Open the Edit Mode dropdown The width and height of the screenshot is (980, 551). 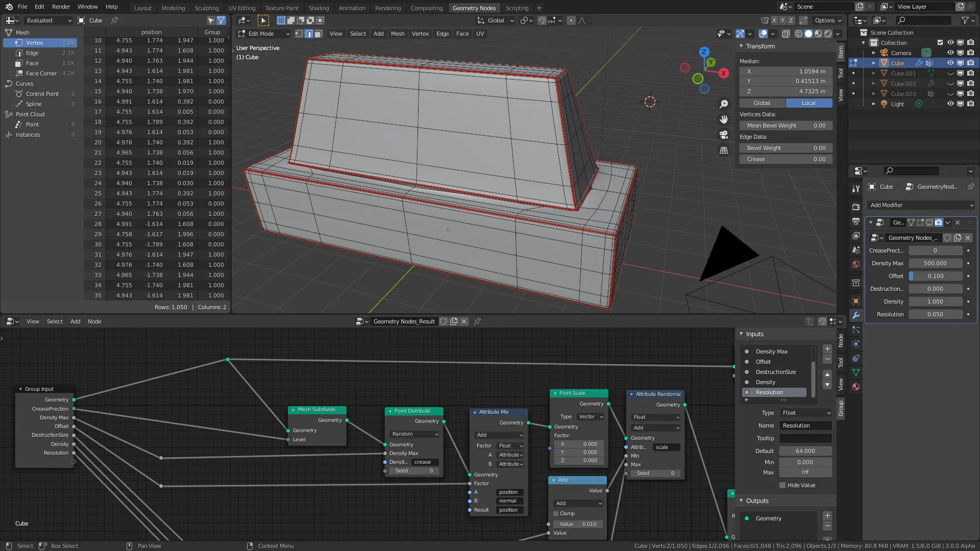(264, 34)
